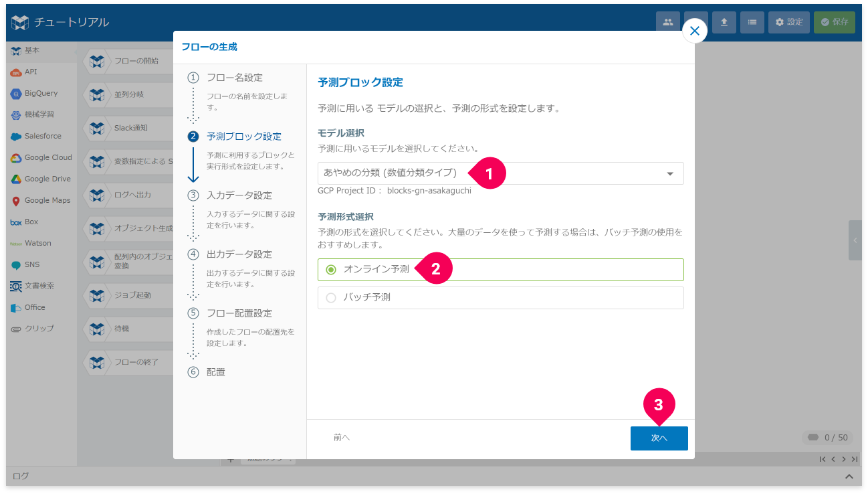Click the 予測形式選択 heading

click(346, 217)
